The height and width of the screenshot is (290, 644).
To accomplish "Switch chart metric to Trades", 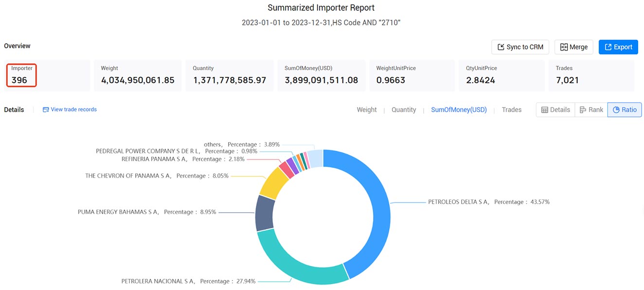I will point(512,110).
